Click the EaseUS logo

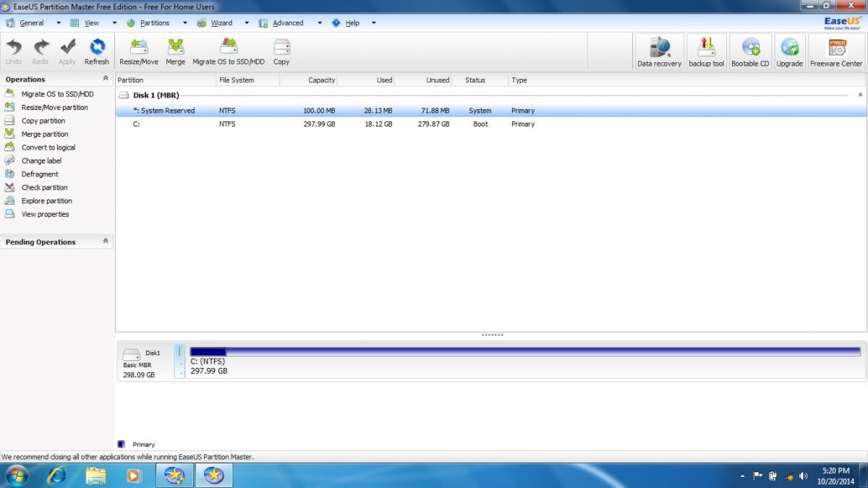[x=843, y=22]
